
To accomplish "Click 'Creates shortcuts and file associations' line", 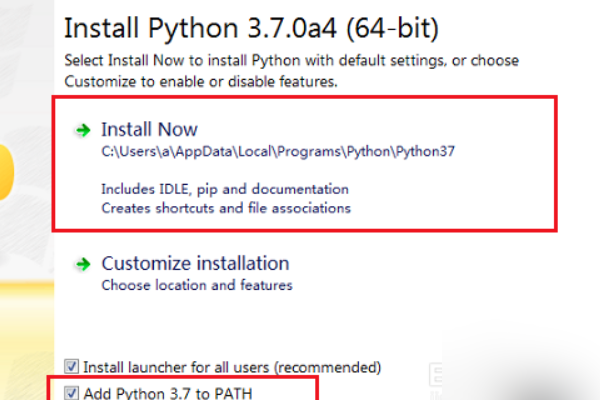I will point(226,208).
